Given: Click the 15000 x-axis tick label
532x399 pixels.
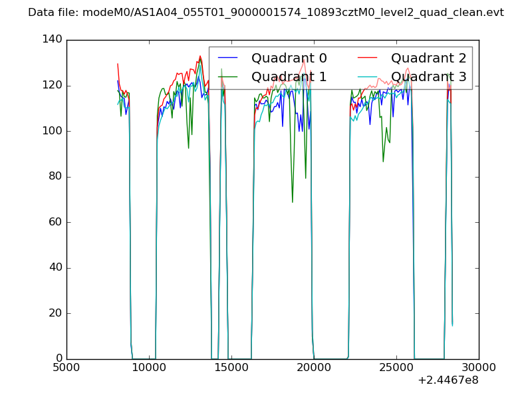Looking at the screenshot, I should coord(231,367).
